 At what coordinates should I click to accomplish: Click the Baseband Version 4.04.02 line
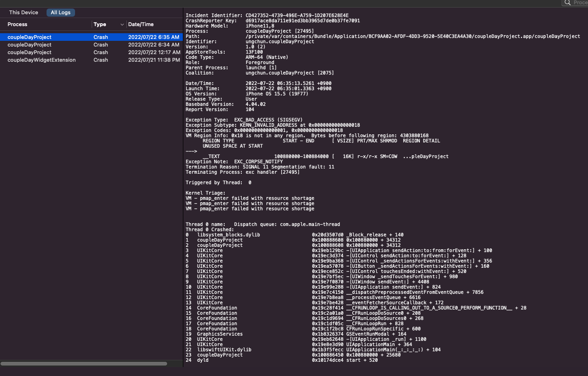[226, 104]
